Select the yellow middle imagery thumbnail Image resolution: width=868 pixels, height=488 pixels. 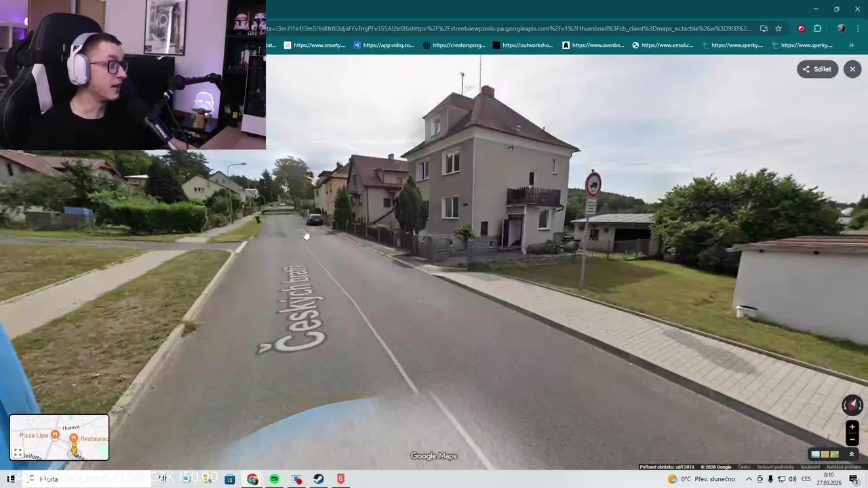click(x=825, y=454)
